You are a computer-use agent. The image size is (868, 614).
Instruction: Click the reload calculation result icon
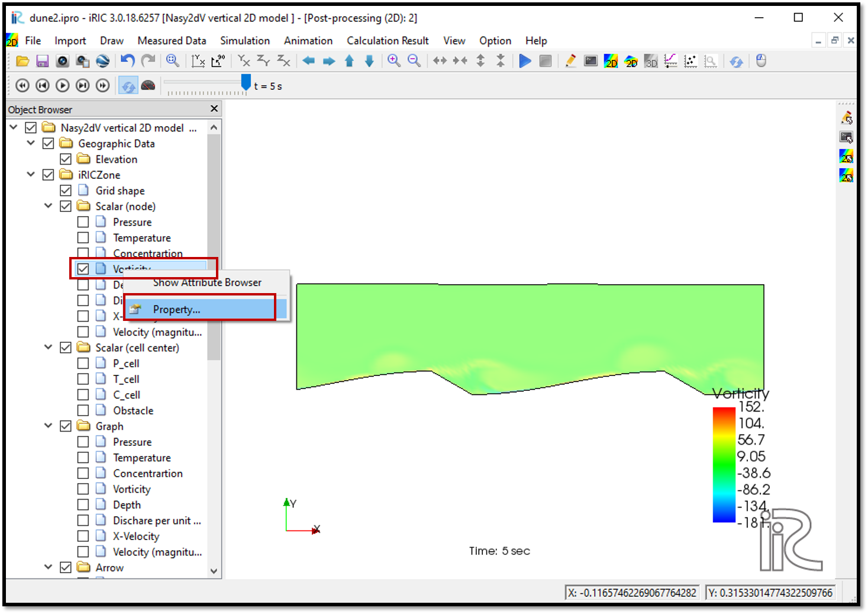(736, 61)
